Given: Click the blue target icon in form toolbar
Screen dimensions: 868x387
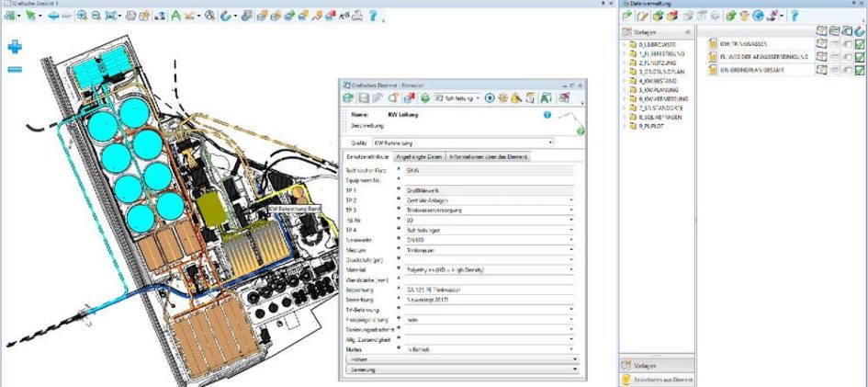Looking at the screenshot, I should 490,97.
